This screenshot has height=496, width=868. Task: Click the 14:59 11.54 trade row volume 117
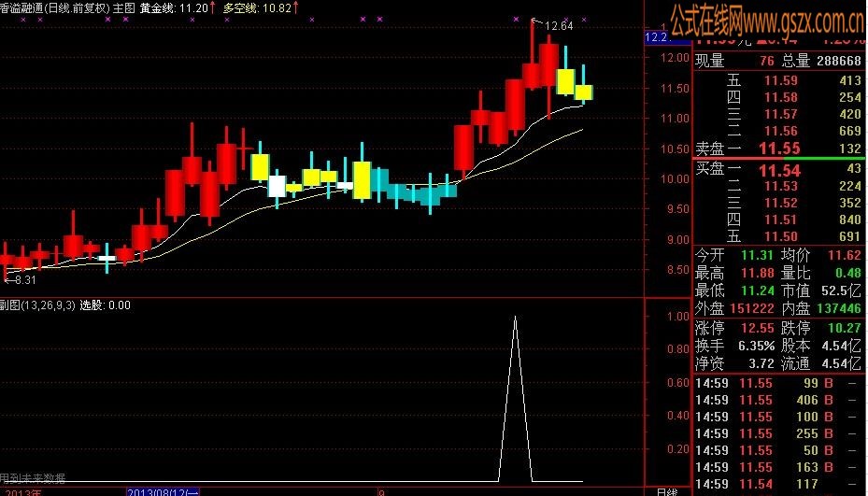click(x=778, y=484)
